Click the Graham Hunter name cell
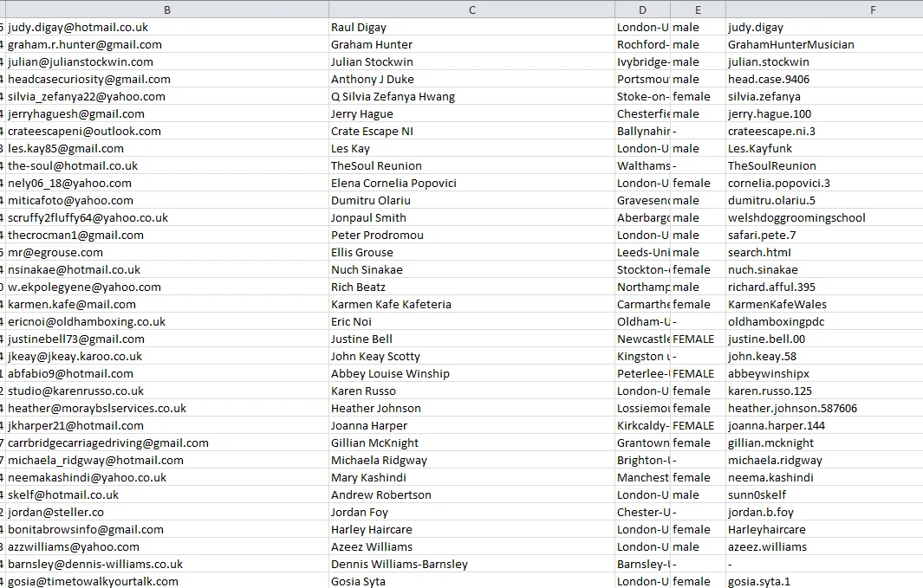 point(372,44)
